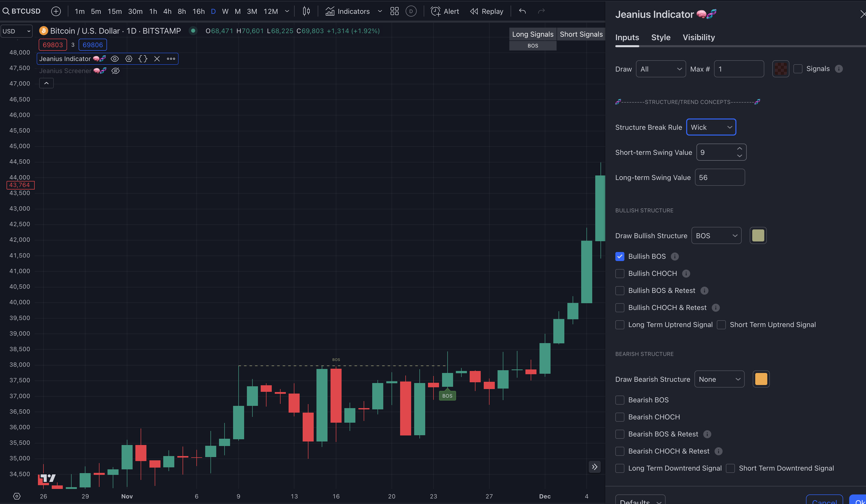The width and height of the screenshot is (866, 504).
Task: Open Draw Bearish Structure None dropdown
Action: [x=719, y=379]
